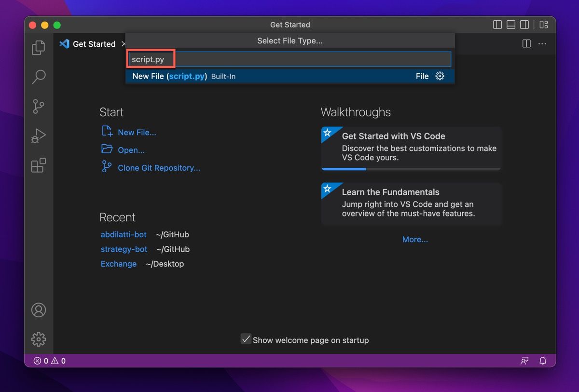Image resolution: width=579 pixels, height=392 pixels.
Task: Toggle Show welcome page on startup checkbox
Action: click(x=246, y=339)
